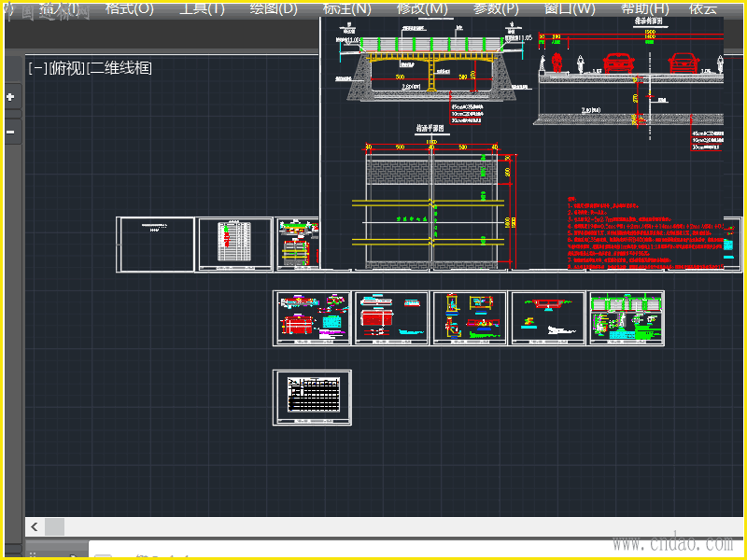Screen dimensions: 747x560
Task: Open the 二维线框 visual style menu
Action: (x=120, y=68)
